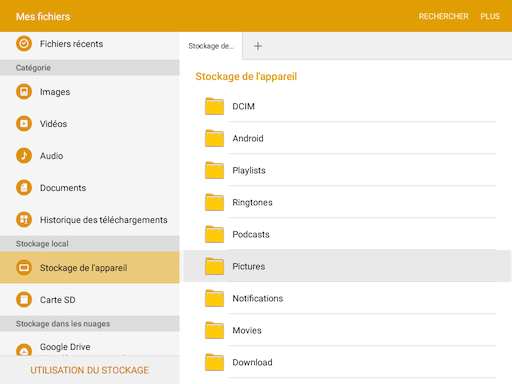This screenshot has height=384, width=512.
Task: Open the Notifications folder icon
Action: coord(214,298)
